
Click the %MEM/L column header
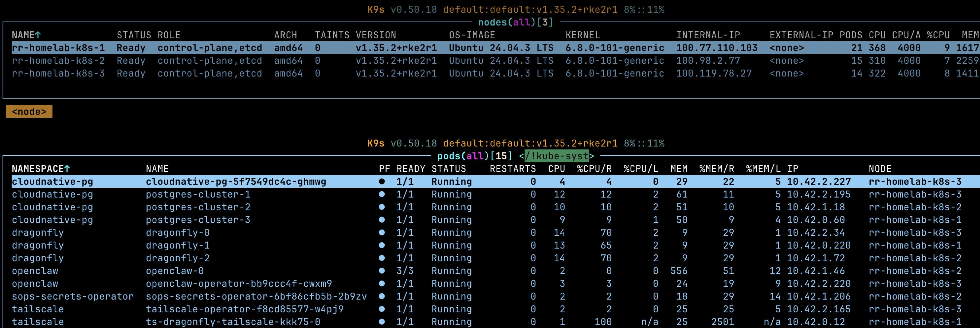763,169
